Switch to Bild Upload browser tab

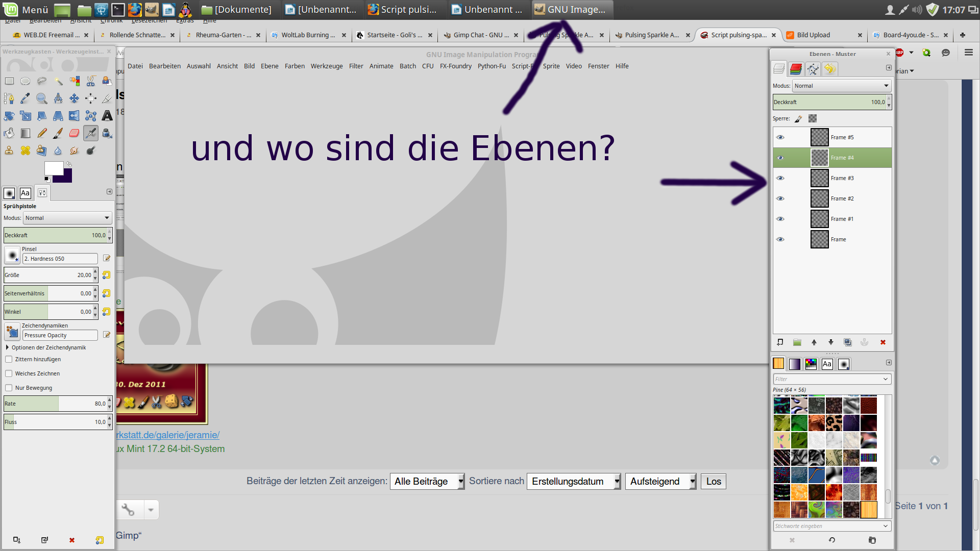813,35
